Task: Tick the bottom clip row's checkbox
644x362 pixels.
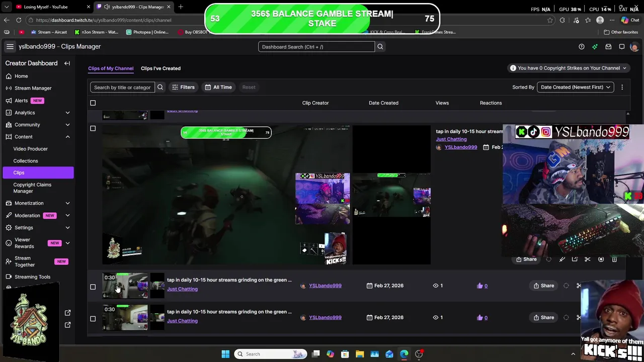Action: tap(93, 319)
